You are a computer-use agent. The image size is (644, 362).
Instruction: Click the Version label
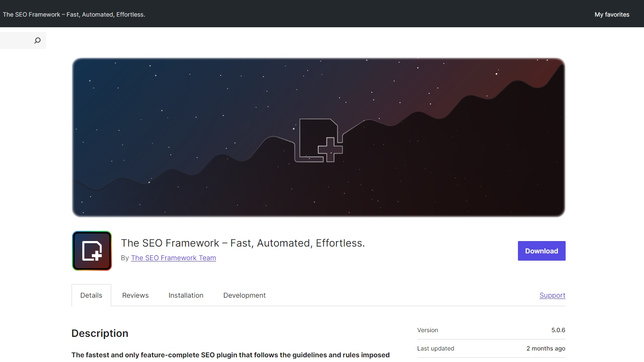[428, 330]
